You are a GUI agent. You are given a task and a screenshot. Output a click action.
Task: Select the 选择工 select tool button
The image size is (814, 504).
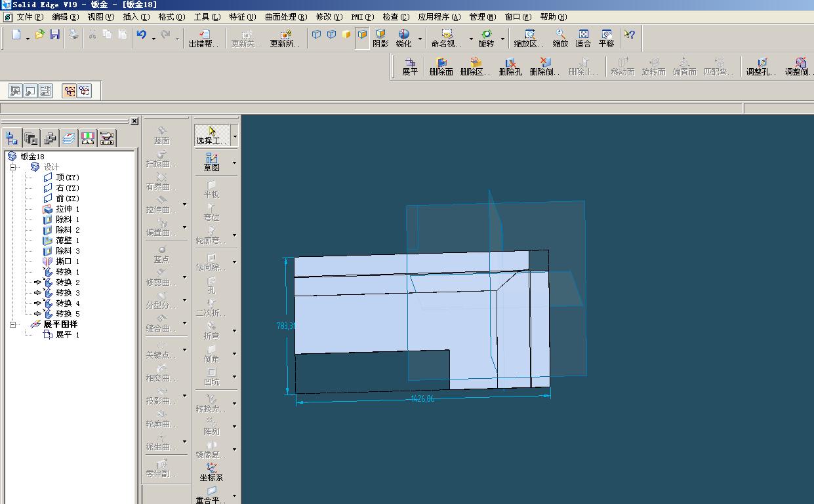coord(212,136)
